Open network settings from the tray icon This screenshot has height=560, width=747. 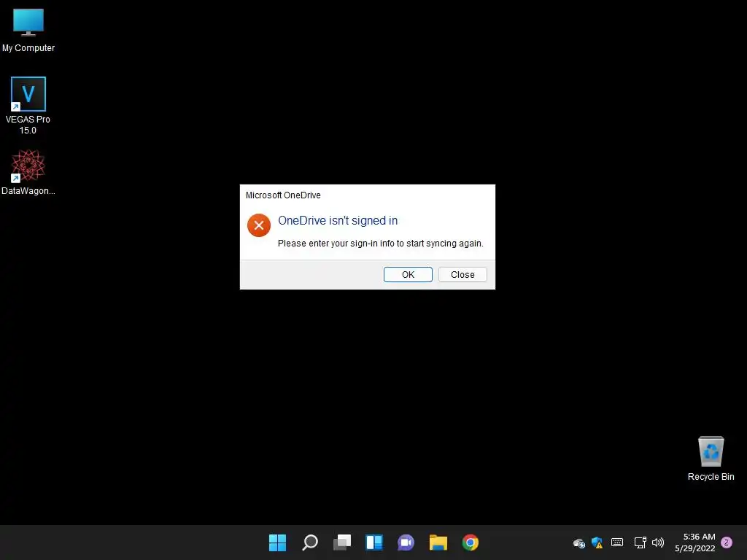pos(640,542)
